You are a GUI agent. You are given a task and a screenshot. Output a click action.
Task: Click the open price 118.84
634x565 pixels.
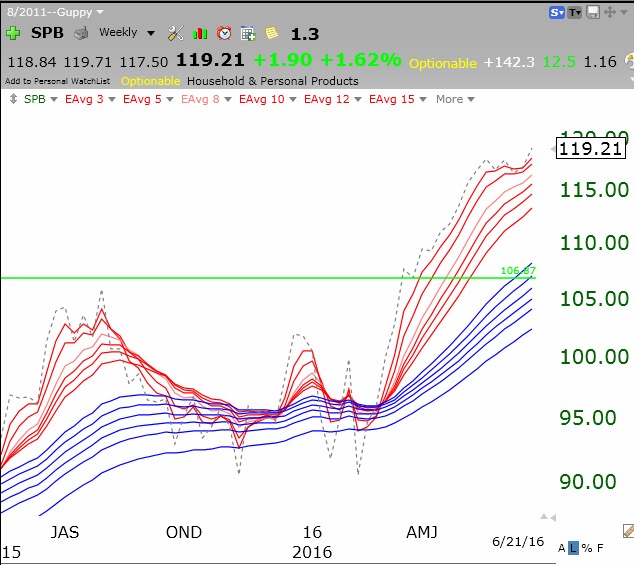pos(32,62)
